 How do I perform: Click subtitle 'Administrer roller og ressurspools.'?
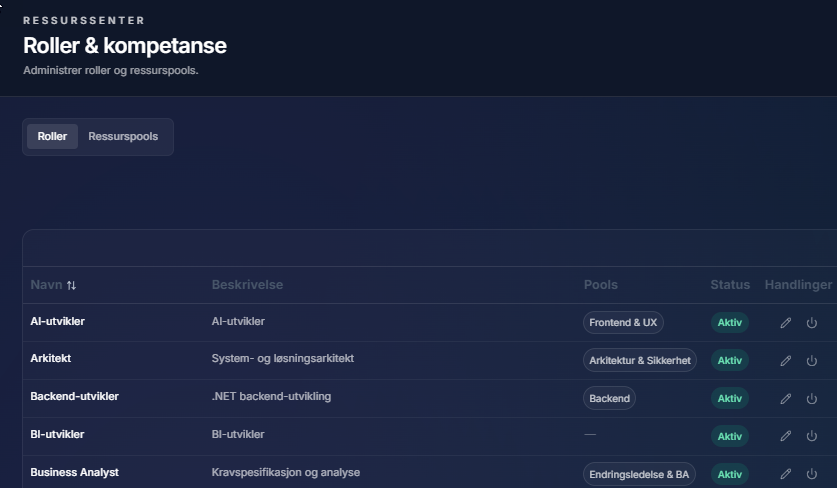tap(110, 70)
